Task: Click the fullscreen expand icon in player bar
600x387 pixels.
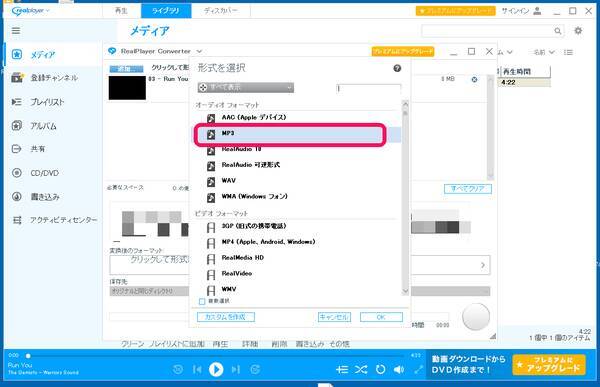Action: [418, 369]
